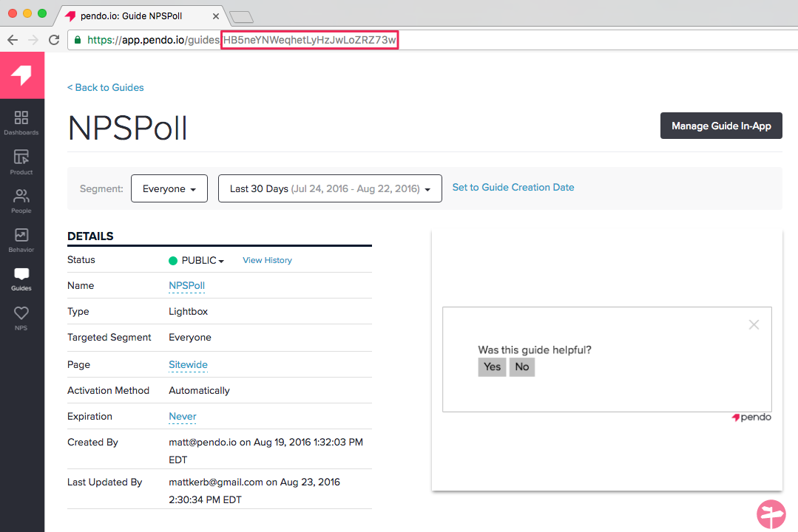Close the pendo.io browser tab
This screenshot has width=798, height=532.
click(x=216, y=16)
